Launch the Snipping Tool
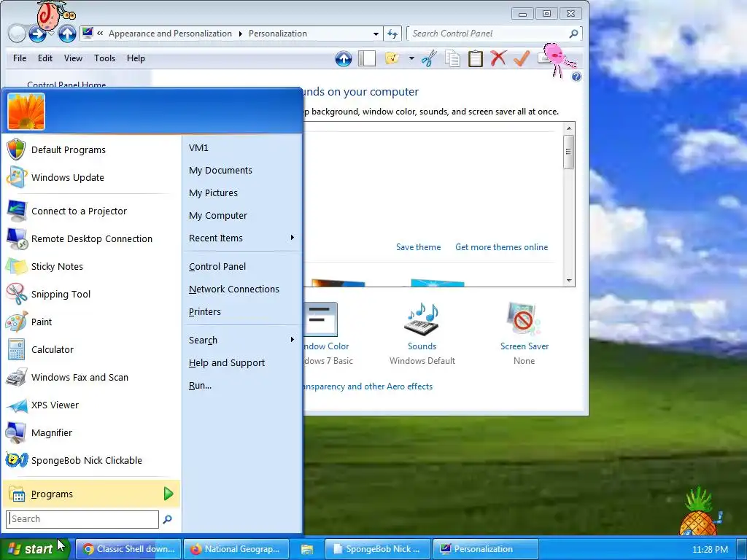Screen dimensions: 747x560 click(x=90, y=294)
